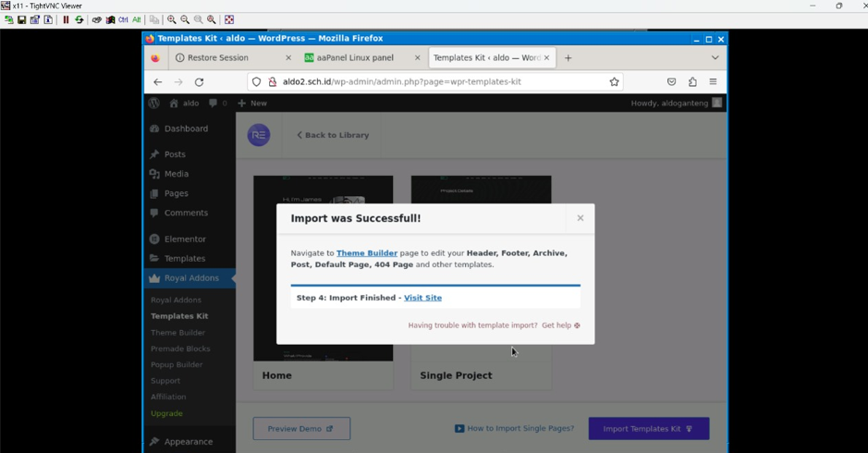868x453 pixels.
Task: Open Appearance menu
Action: (189, 442)
